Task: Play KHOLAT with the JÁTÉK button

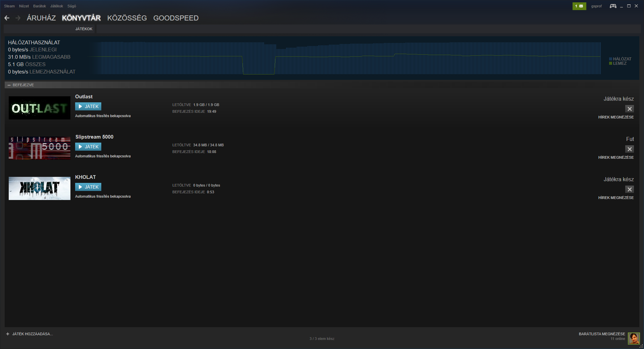Action: point(88,187)
